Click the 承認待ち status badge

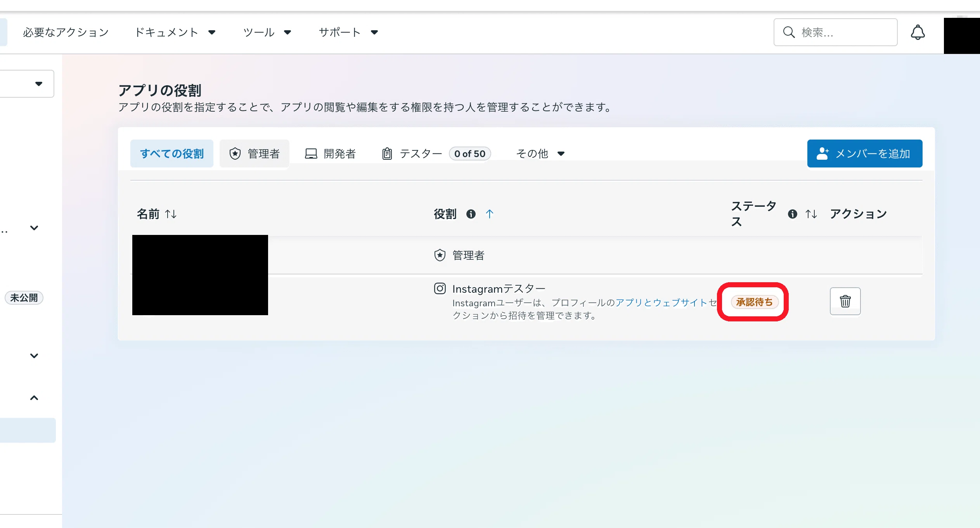[754, 302]
